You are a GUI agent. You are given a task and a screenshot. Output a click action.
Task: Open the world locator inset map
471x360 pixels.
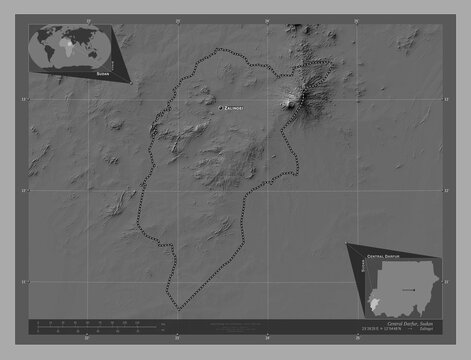coord(70,47)
